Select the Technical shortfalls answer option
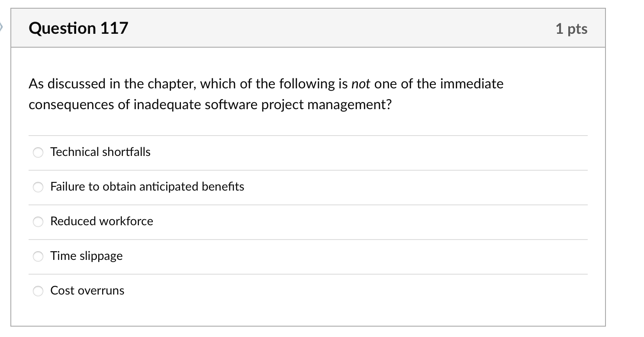 (100, 152)
